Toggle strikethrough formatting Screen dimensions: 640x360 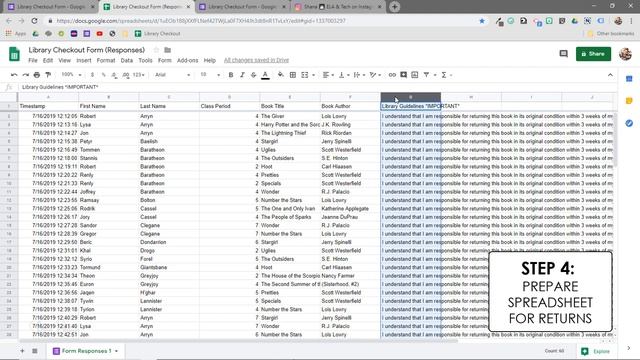(x=253, y=75)
